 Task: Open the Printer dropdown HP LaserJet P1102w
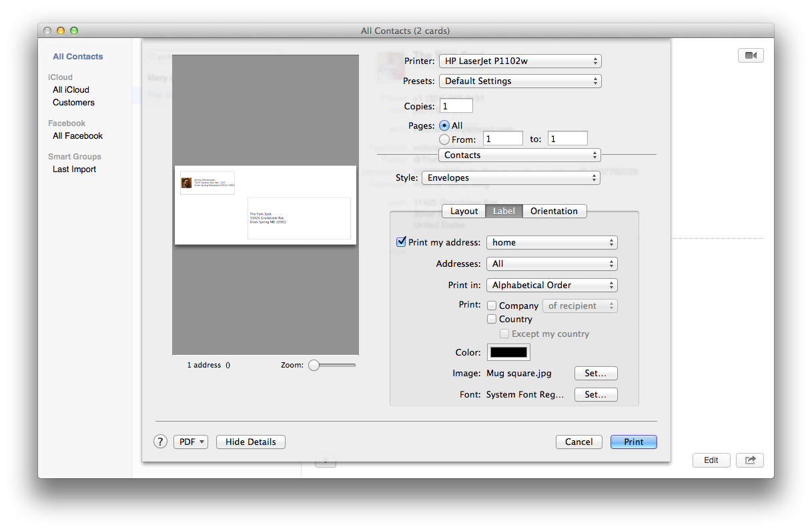(520, 61)
